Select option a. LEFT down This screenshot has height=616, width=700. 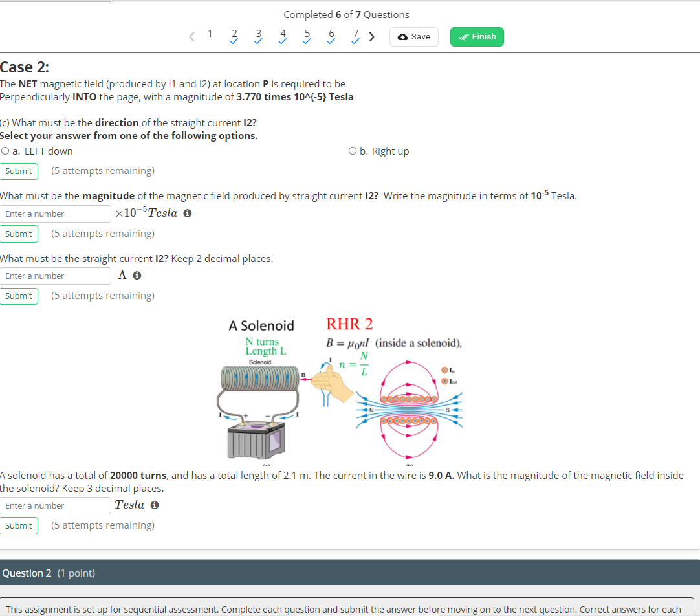[5, 151]
